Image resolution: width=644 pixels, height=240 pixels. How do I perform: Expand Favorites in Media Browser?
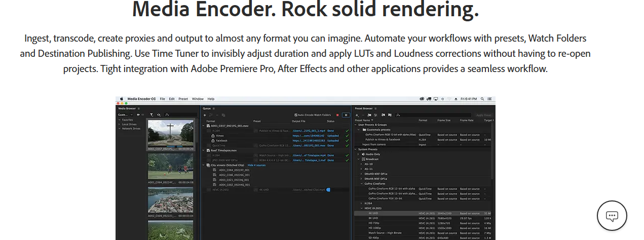point(119,120)
